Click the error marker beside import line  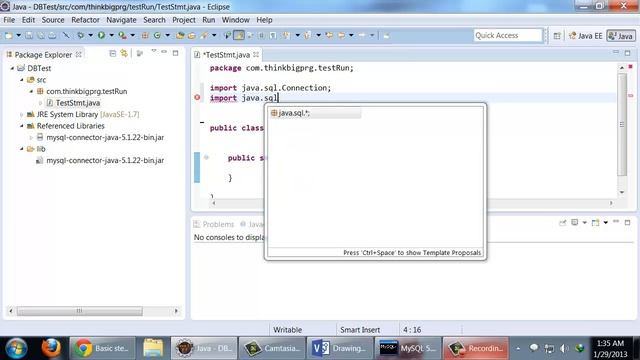point(197,98)
